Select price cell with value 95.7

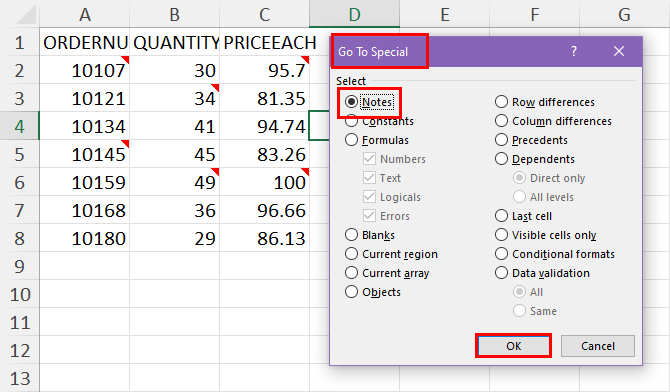point(264,70)
